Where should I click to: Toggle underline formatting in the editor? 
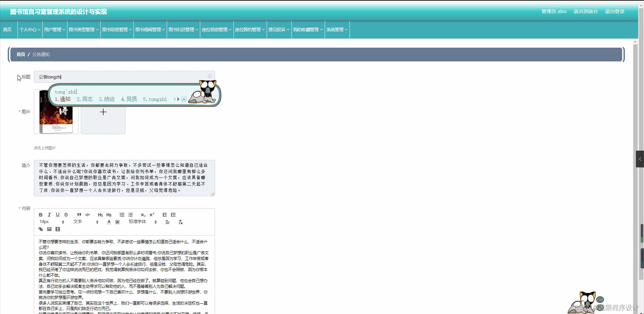tap(58, 215)
